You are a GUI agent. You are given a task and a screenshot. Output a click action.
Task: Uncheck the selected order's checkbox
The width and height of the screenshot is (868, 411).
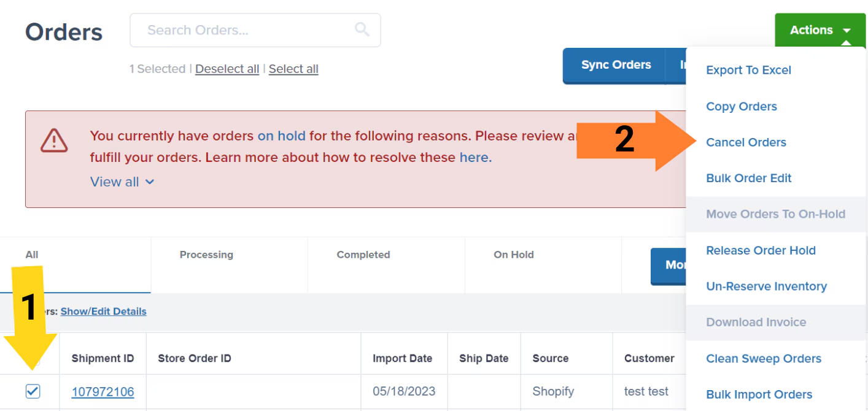tap(31, 391)
